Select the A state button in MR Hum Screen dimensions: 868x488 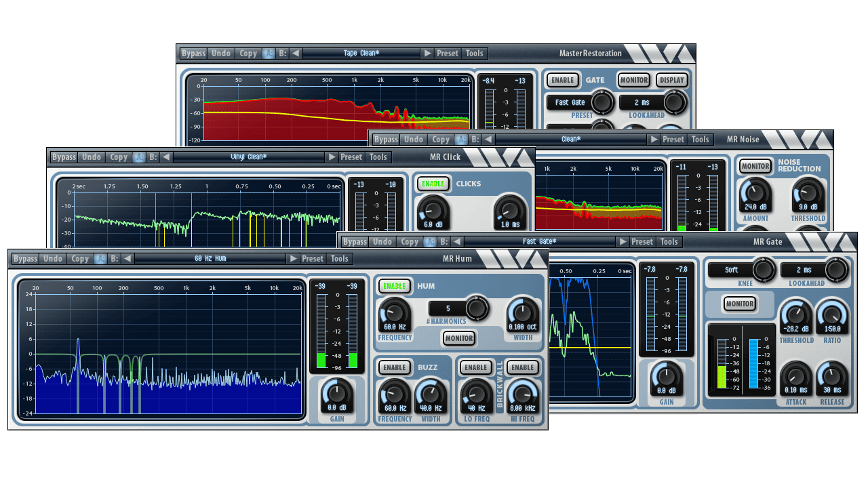pos(100,259)
